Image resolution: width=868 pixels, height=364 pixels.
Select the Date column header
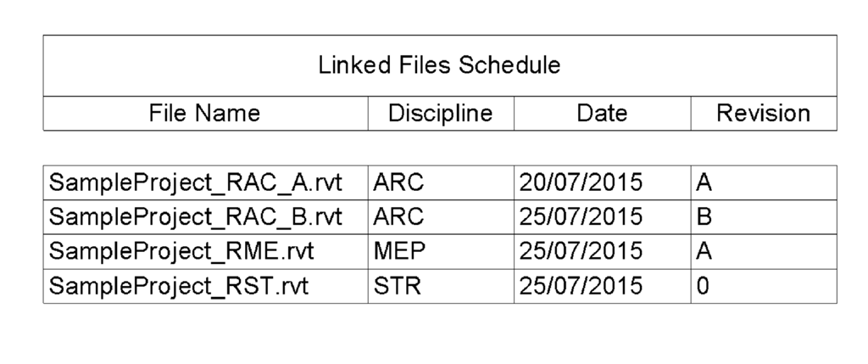point(602,114)
